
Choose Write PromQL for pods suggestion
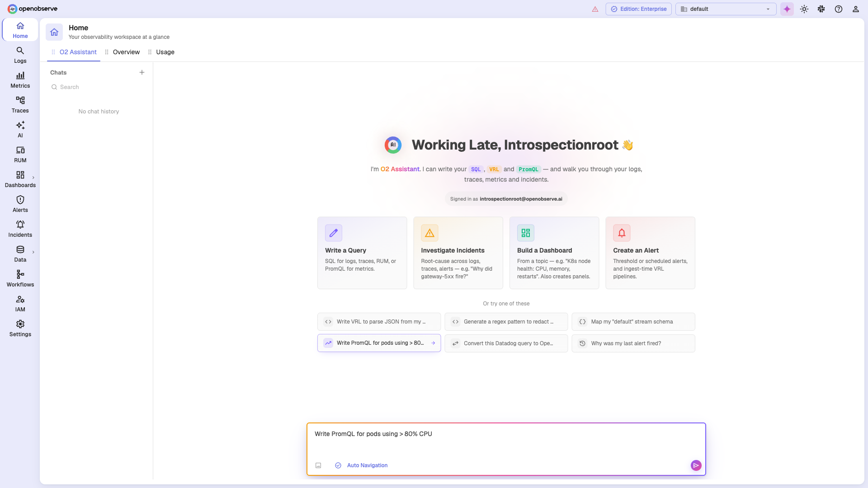379,343
